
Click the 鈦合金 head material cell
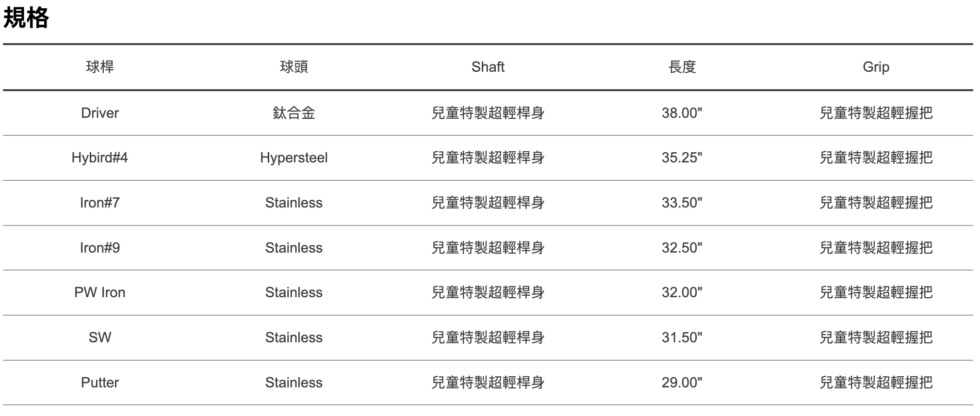click(294, 113)
